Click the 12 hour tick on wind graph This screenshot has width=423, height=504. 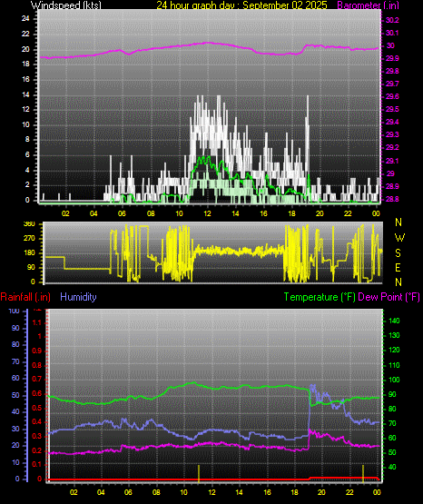point(208,213)
